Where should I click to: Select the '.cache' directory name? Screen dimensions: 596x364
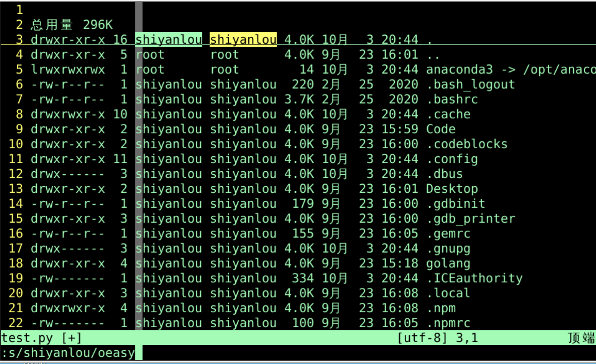coord(449,114)
